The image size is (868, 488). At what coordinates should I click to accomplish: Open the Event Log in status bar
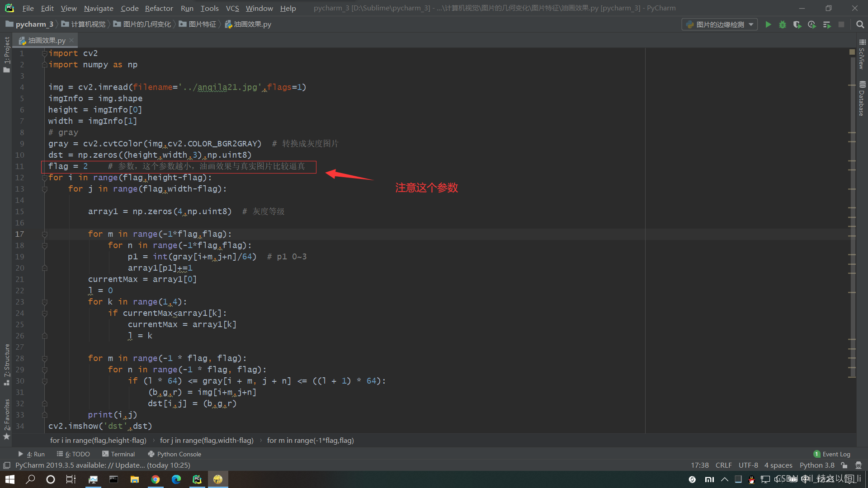pos(832,454)
